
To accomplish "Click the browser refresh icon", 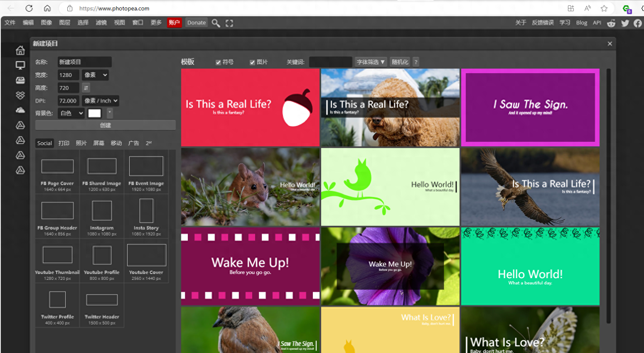I will 29,8.
